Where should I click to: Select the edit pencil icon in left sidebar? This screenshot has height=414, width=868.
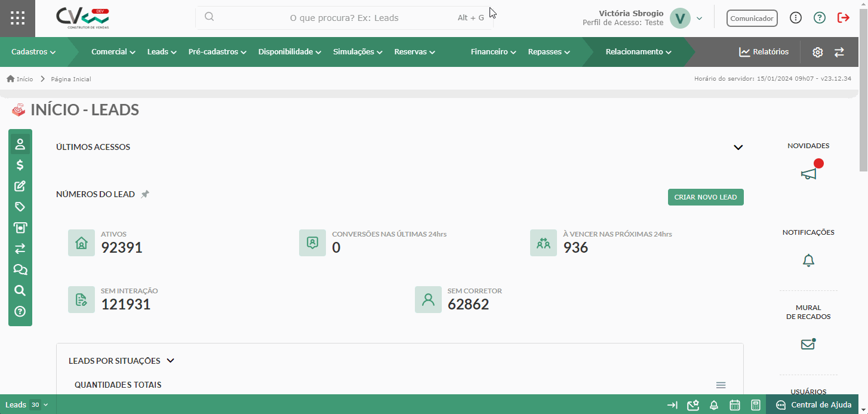pos(20,186)
